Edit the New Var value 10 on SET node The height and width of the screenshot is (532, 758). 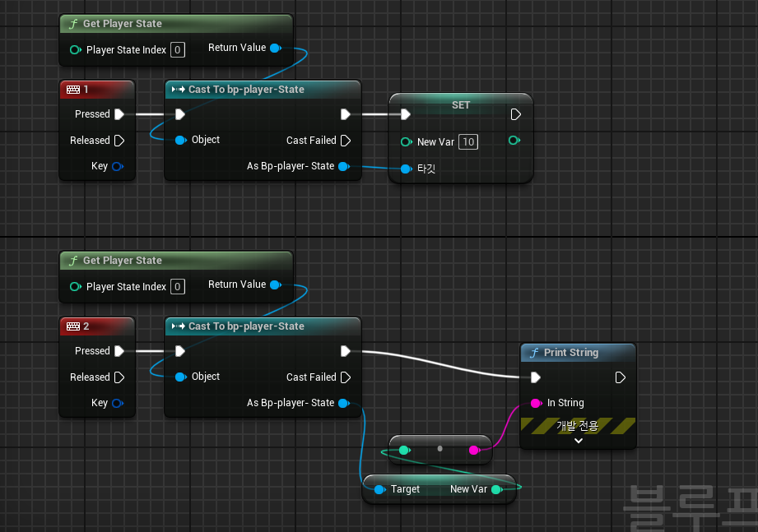click(x=468, y=142)
